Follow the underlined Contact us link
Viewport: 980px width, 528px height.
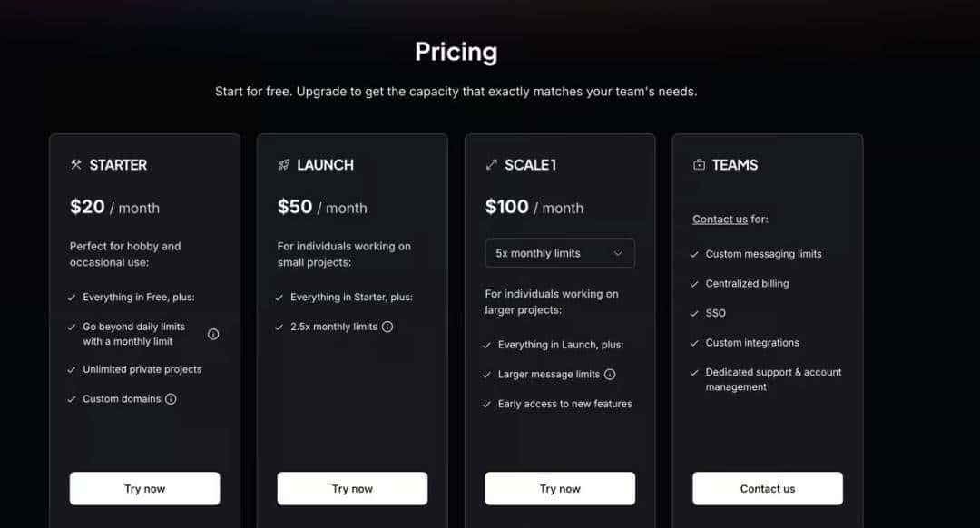pyautogui.click(x=720, y=220)
